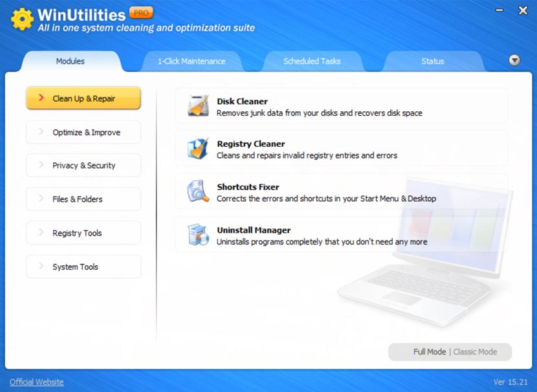Open the Scheduled Tasks tab
The width and height of the screenshot is (537, 392).
coord(312,61)
